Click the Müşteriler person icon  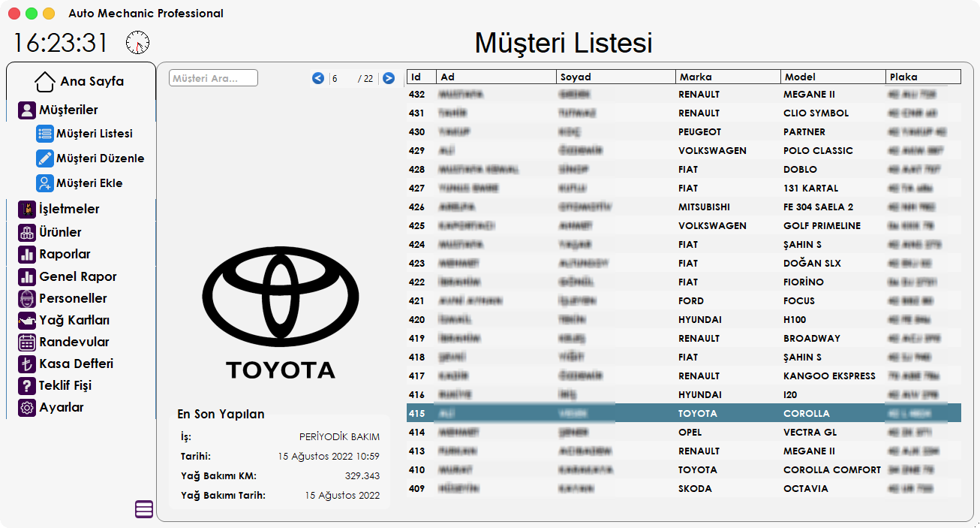coord(27,110)
